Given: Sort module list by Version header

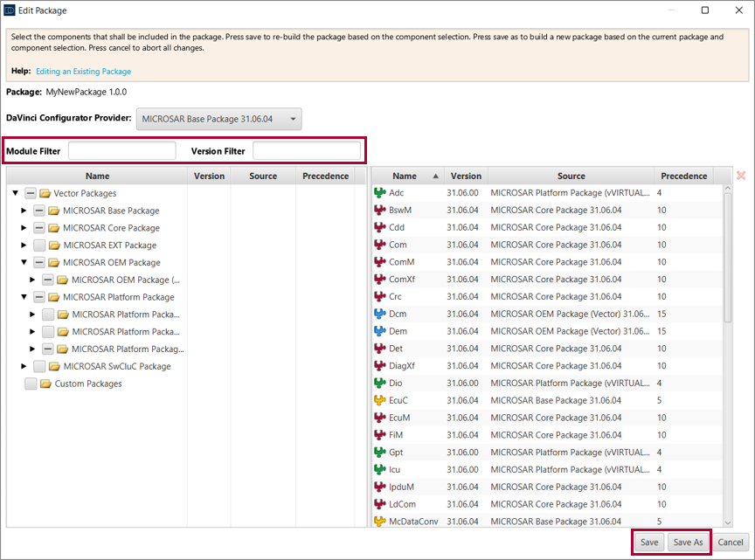Looking at the screenshot, I should (466, 176).
